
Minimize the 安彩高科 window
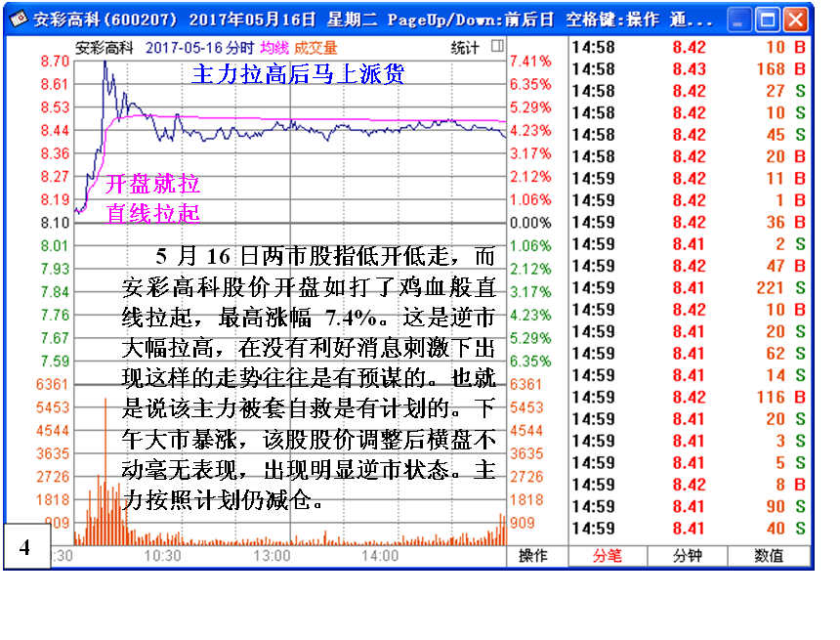tap(739, 20)
